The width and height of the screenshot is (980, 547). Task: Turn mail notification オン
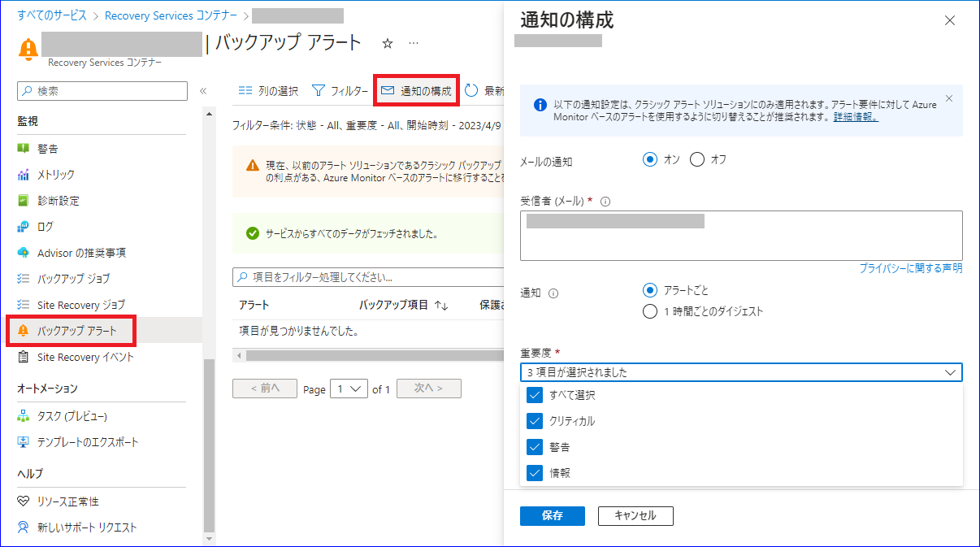click(x=649, y=160)
